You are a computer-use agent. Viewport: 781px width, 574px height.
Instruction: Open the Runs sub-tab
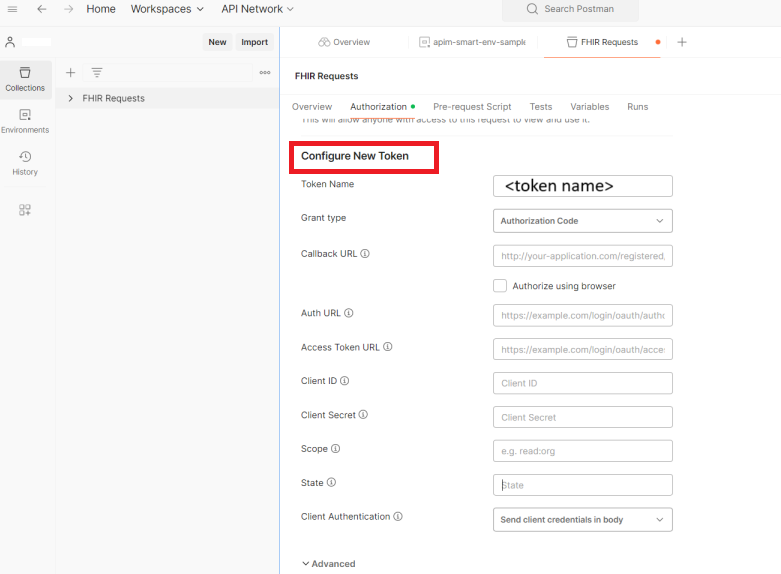(x=638, y=107)
